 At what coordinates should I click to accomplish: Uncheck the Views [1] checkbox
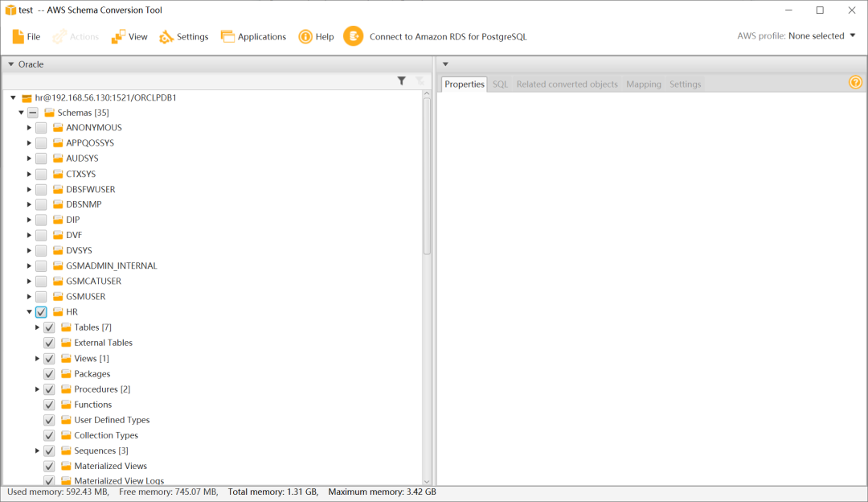49,359
